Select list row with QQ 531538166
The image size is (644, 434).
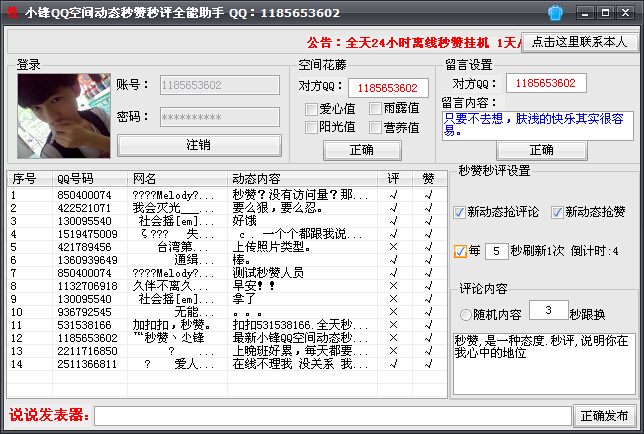pyautogui.click(x=84, y=325)
